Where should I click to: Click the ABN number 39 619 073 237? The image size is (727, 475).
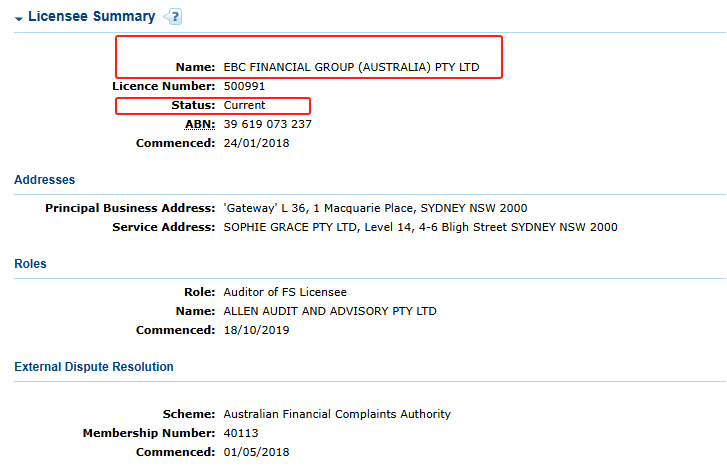coord(268,124)
